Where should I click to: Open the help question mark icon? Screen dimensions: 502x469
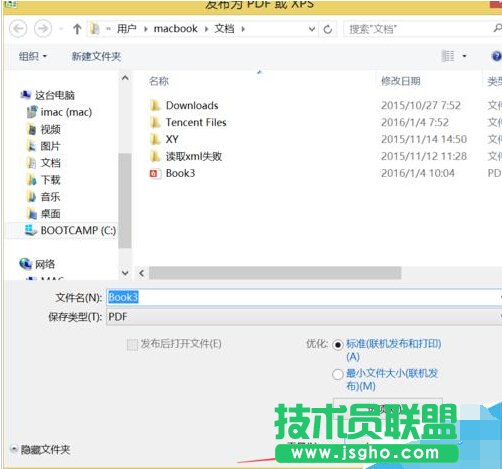click(x=496, y=56)
